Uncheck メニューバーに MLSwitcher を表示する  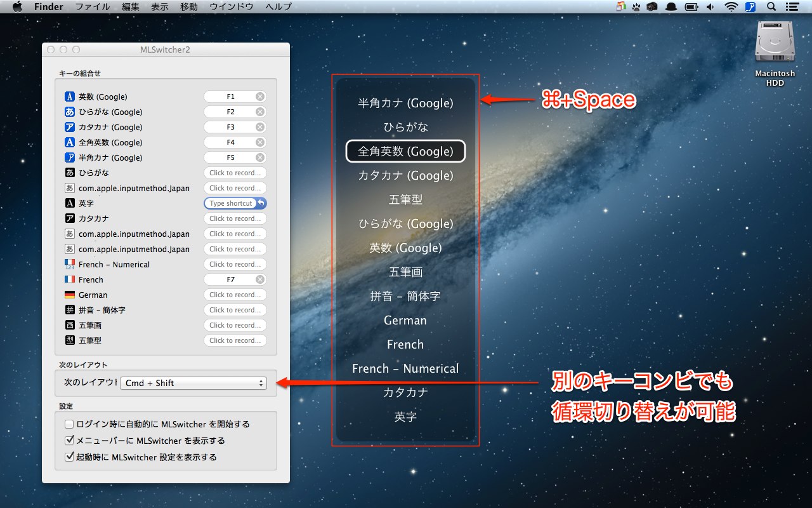click(70, 441)
